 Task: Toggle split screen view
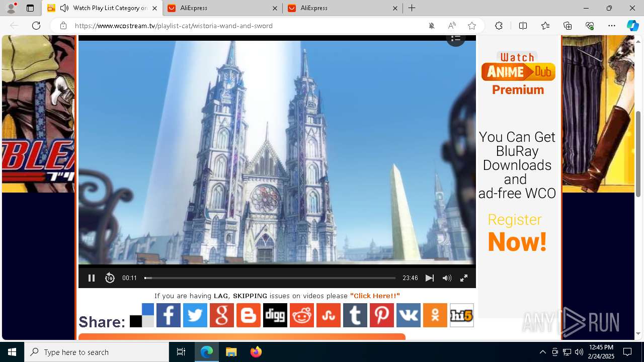click(523, 26)
